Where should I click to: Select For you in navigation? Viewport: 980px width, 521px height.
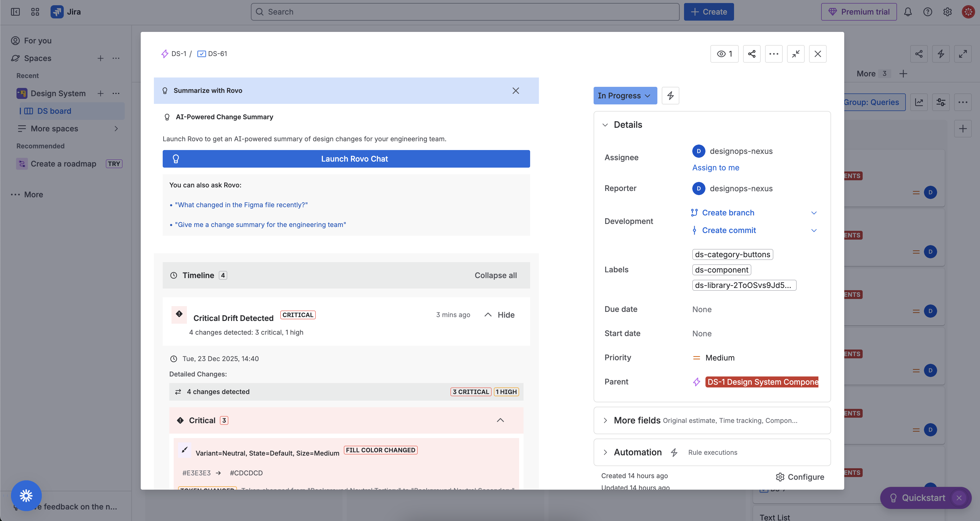pyautogui.click(x=38, y=41)
